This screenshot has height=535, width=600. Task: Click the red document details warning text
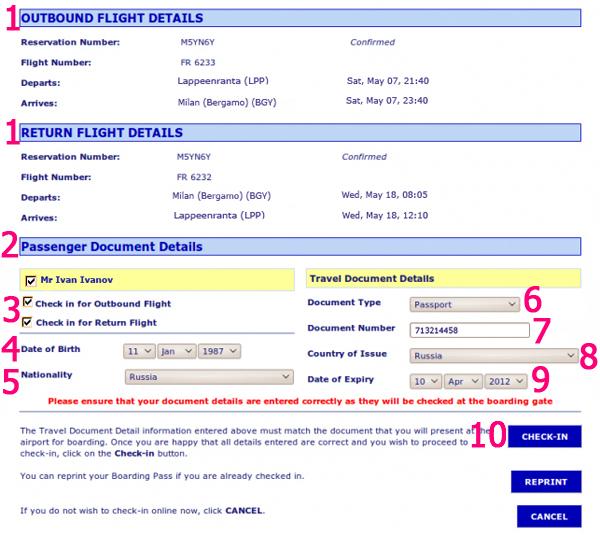[x=300, y=401]
